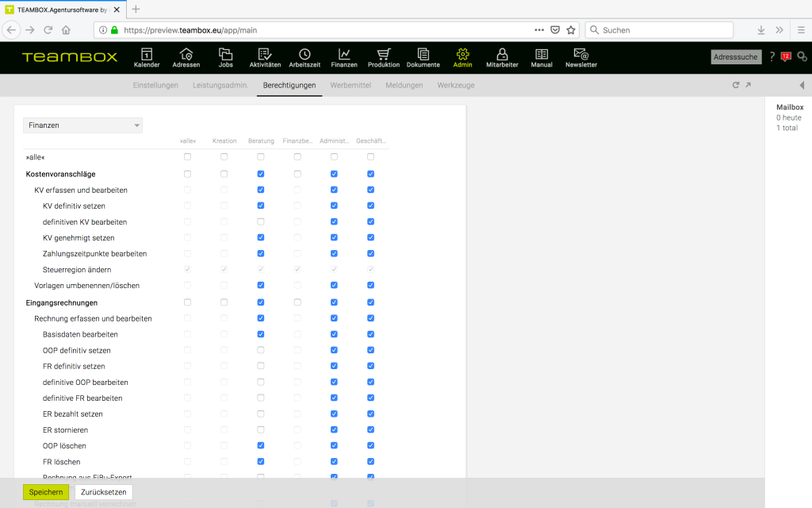
Task: Click the site security lock icon
Action: (114, 30)
